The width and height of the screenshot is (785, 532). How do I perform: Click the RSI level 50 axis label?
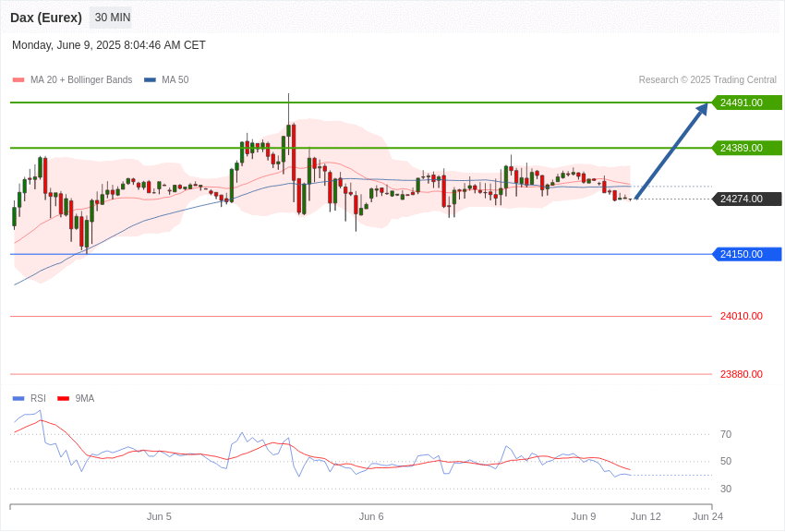tap(726, 462)
